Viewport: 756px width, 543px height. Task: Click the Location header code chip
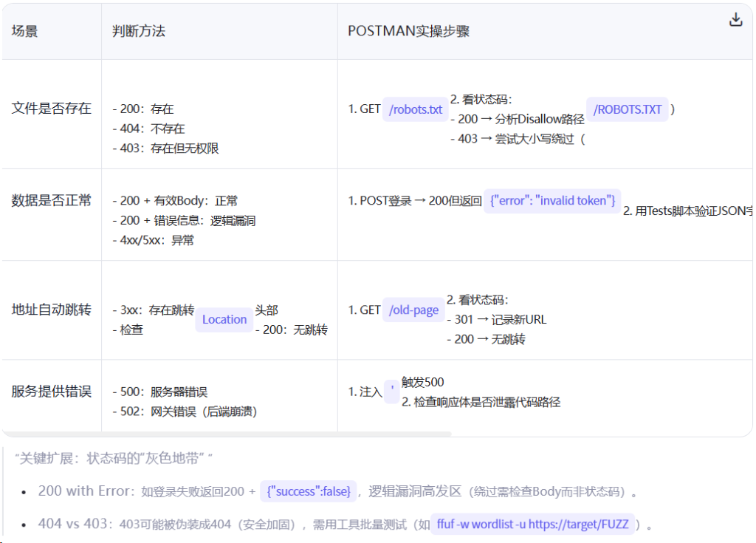click(224, 319)
